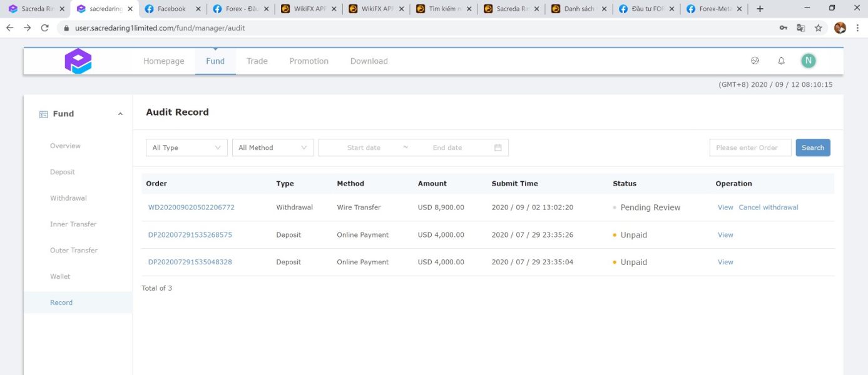Expand the All Method dropdown
868x375 pixels.
coord(272,147)
